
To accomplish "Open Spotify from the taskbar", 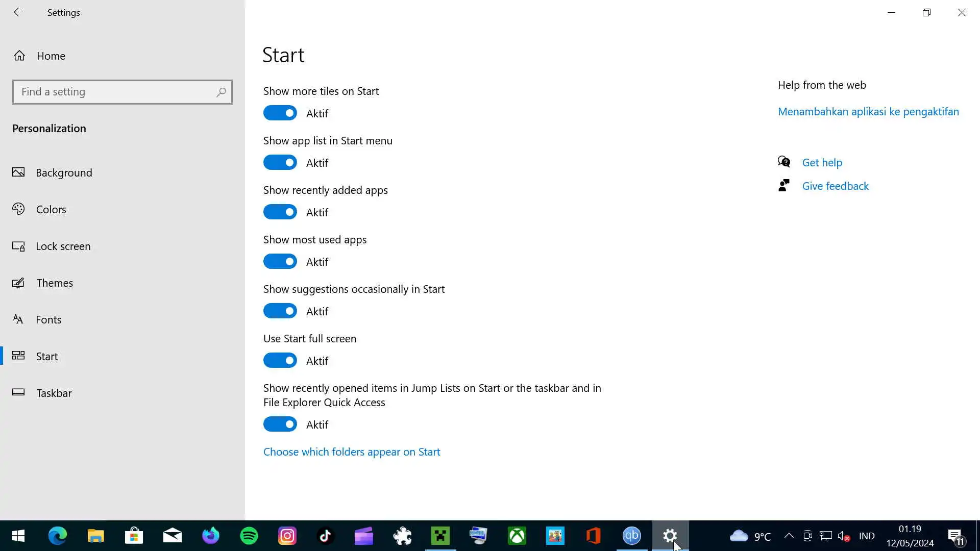I will (x=249, y=536).
